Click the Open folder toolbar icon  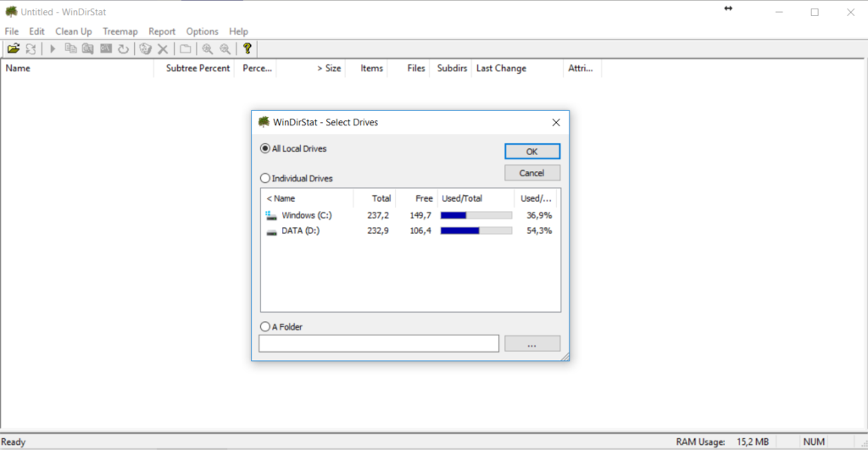(x=14, y=48)
